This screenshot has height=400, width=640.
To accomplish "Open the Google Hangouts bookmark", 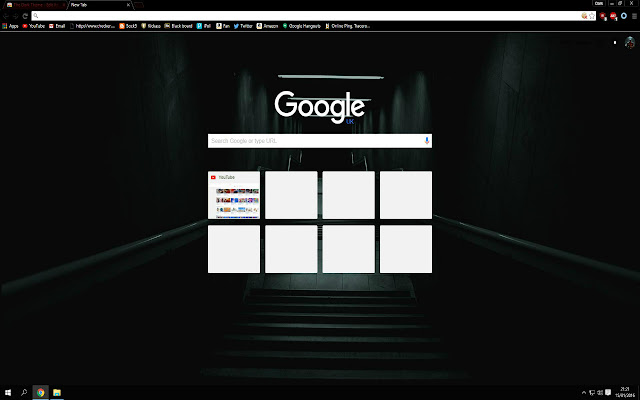I will [302, 26].
